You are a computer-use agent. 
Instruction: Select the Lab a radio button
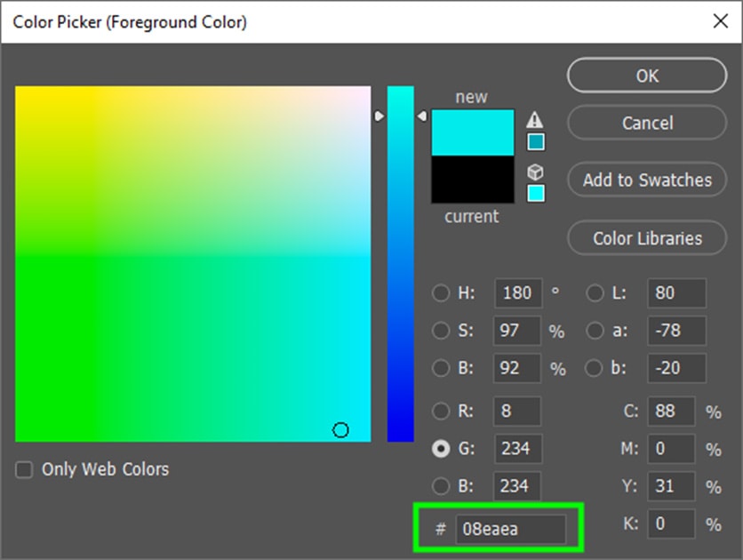click(x=595, y=331)
